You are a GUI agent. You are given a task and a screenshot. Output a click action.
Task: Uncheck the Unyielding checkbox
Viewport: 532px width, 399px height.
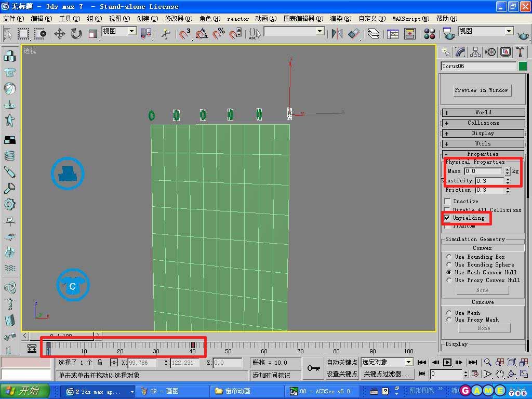[x=447, y=218]
